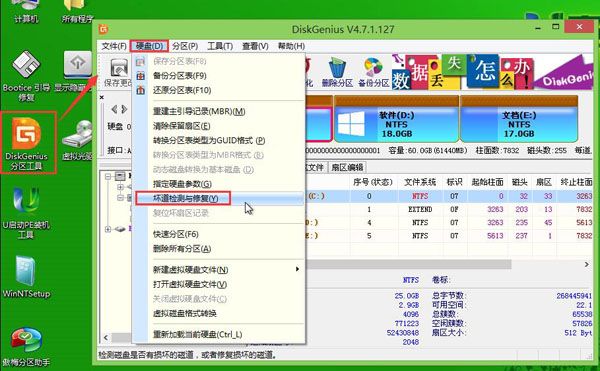Open the WinNTSetup desktop icon

pyautogui.click(x=26, y=277)
